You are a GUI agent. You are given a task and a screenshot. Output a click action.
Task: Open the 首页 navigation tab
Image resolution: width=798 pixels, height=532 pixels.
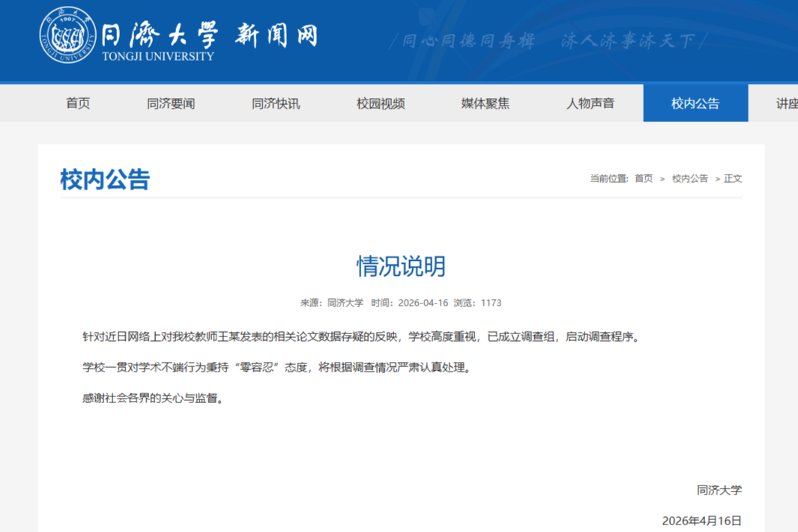(x=78, y=103)
